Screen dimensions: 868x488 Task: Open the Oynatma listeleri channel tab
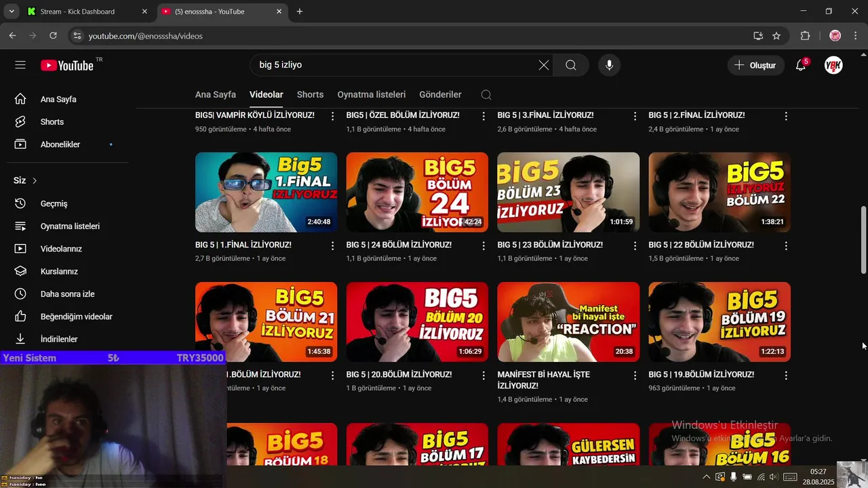[x=372, y=95]
